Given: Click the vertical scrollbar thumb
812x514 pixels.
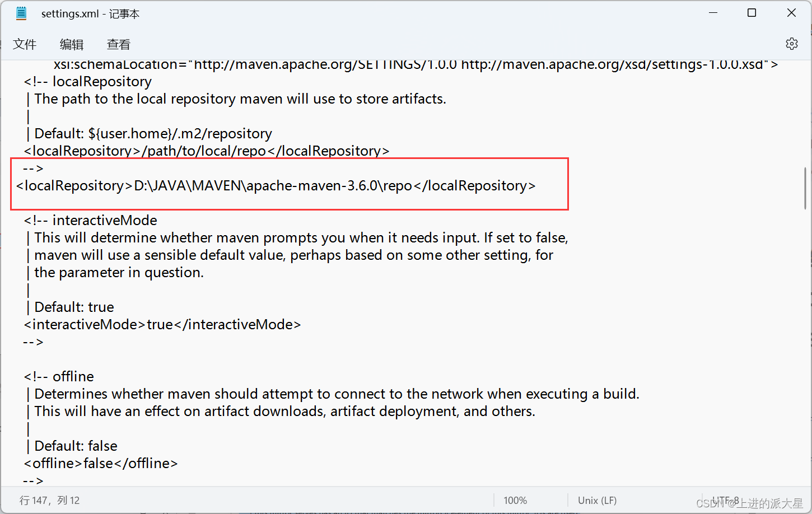Looking at the screenshot, I should pyautogui.click(x=805, y=188).
